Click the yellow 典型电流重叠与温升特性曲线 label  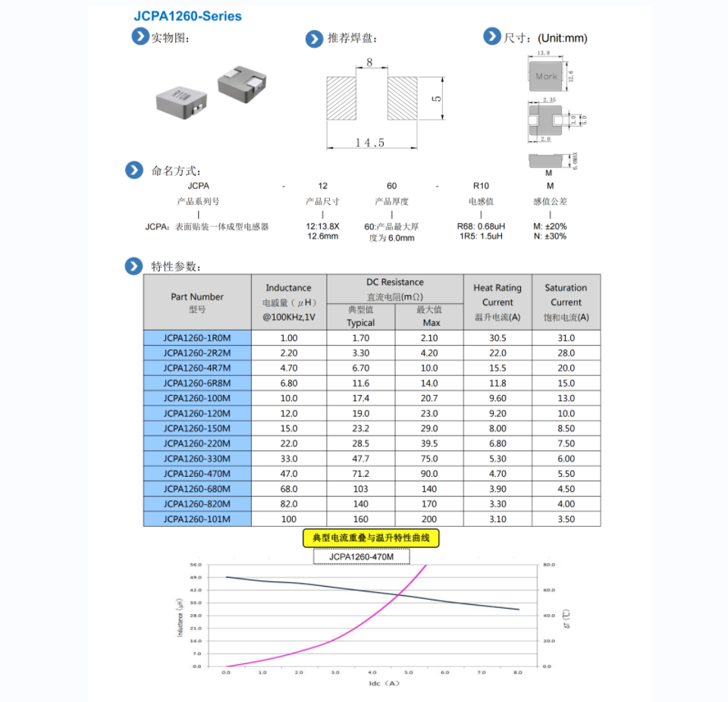(x=371, y=538)
